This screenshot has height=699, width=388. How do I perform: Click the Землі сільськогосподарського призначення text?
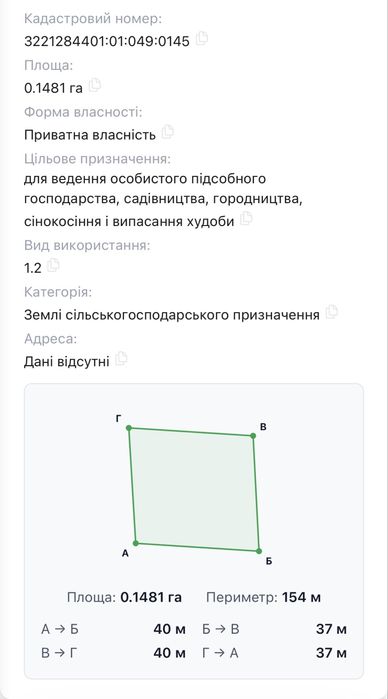point(172,315)
